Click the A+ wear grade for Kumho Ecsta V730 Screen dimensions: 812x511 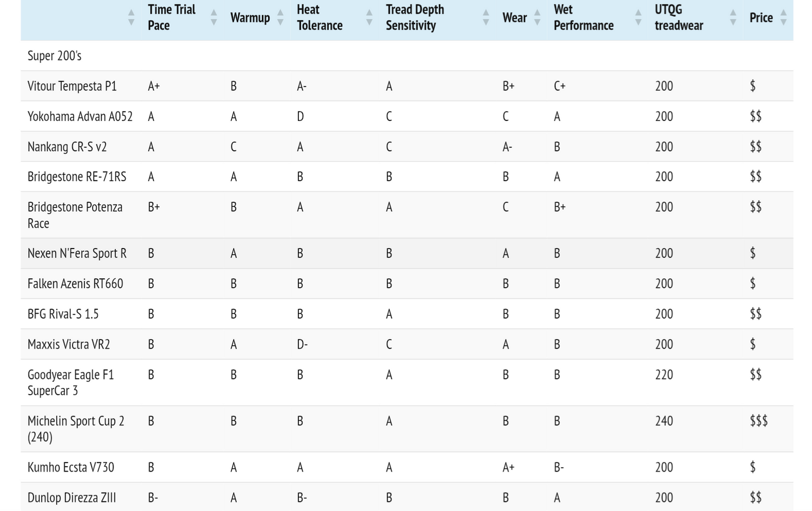coord(509,467)
